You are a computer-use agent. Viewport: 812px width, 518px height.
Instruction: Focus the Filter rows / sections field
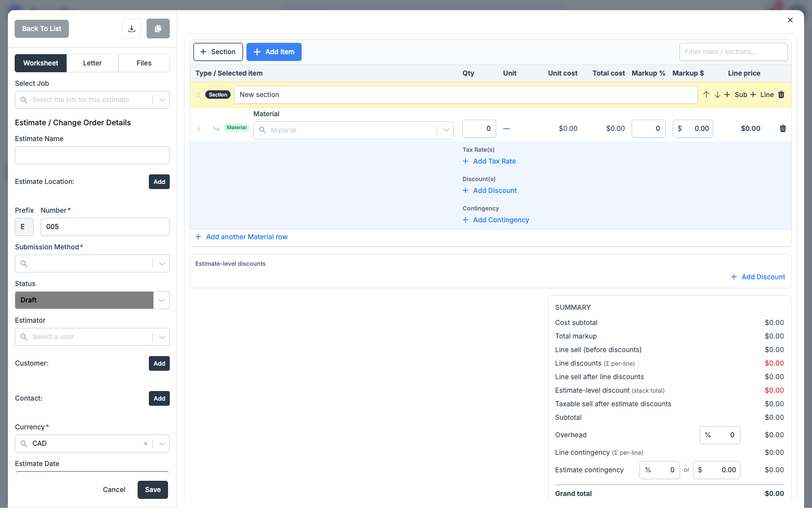click(x=734, y=52)
